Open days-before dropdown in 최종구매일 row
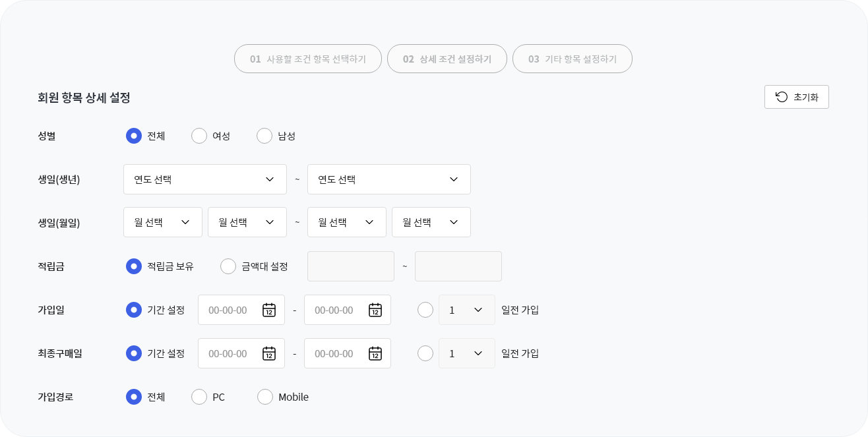This screenshot has height=437, width=868. [467, 353]
